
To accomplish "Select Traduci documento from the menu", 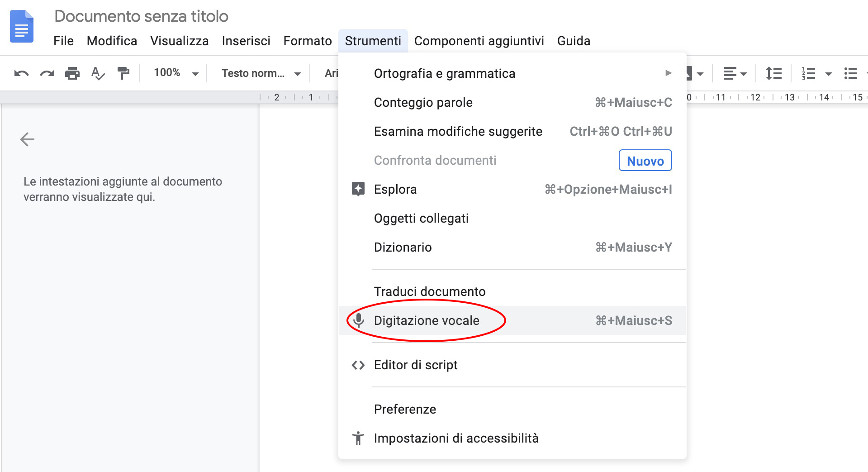I will tap(430, 291).
